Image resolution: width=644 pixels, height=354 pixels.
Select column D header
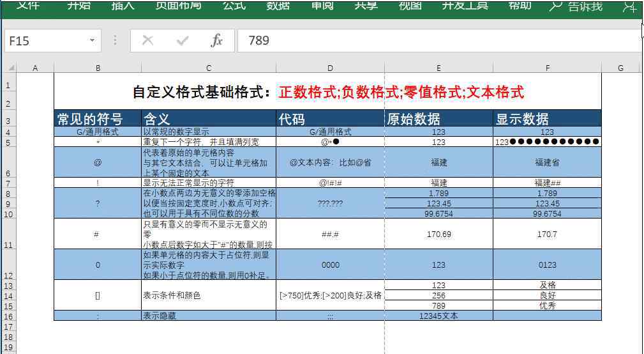(x=330, y=68)
